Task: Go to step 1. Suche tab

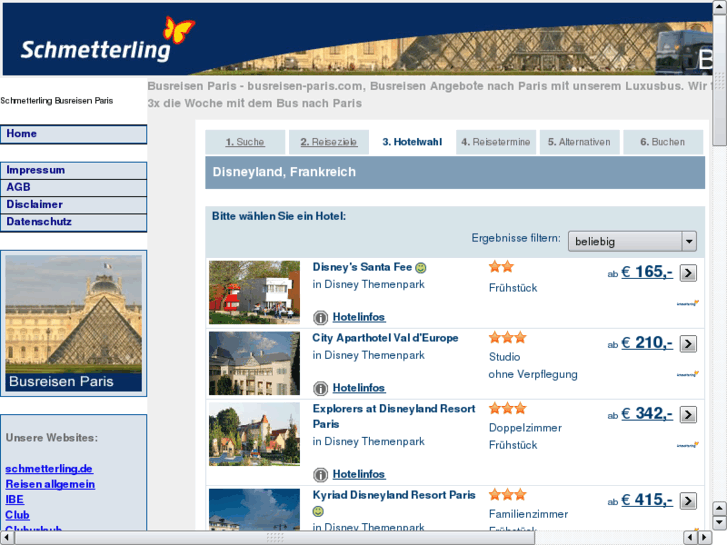Action: (x=245, y=142)
